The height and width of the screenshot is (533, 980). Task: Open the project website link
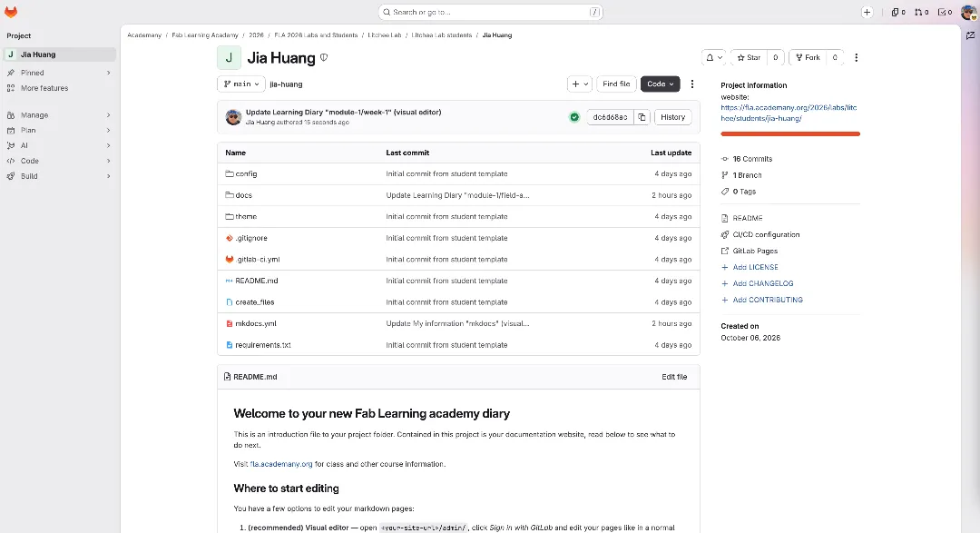789,113
